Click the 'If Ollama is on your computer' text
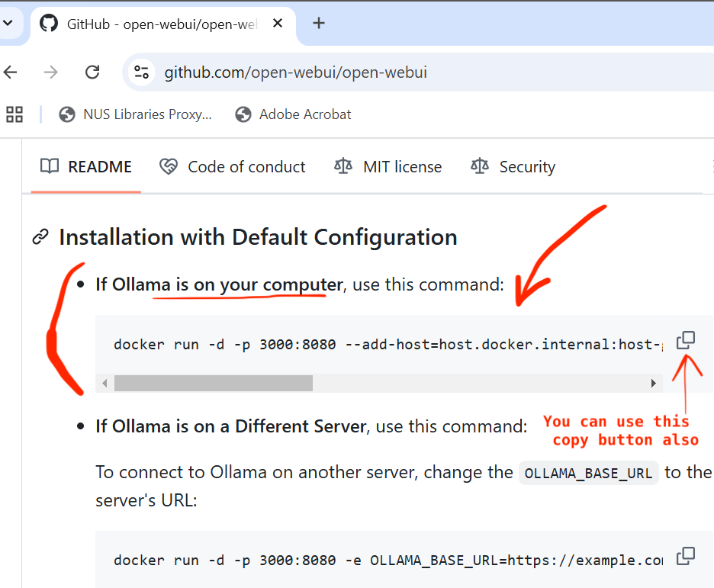Screen dimensions: 714x588 click(x=219, y=284)
